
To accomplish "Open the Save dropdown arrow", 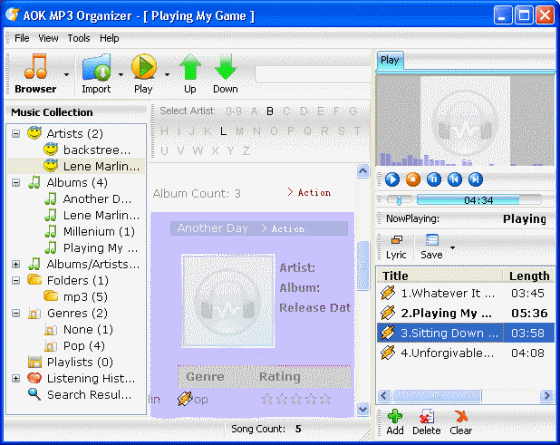I will 452,248.
